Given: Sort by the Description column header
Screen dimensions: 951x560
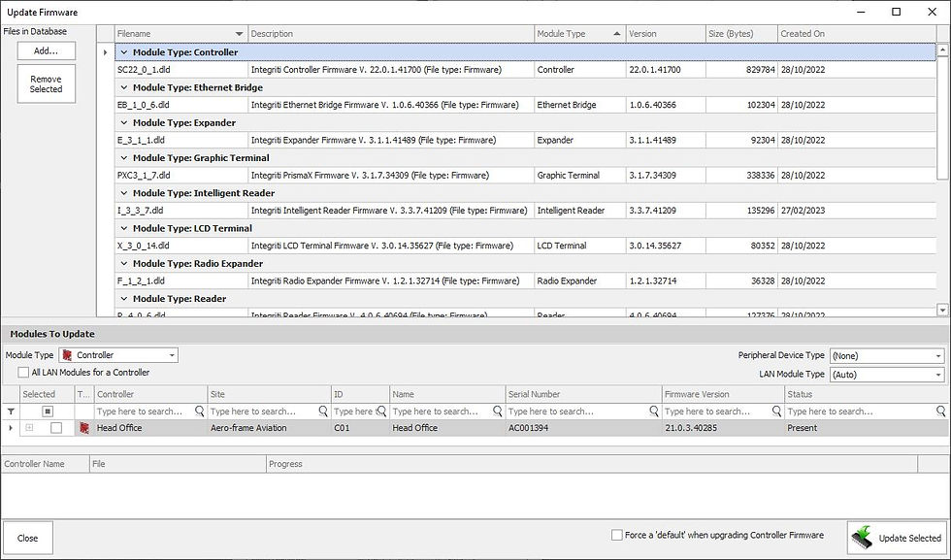Looking at the screenshot, I should 390,34.
